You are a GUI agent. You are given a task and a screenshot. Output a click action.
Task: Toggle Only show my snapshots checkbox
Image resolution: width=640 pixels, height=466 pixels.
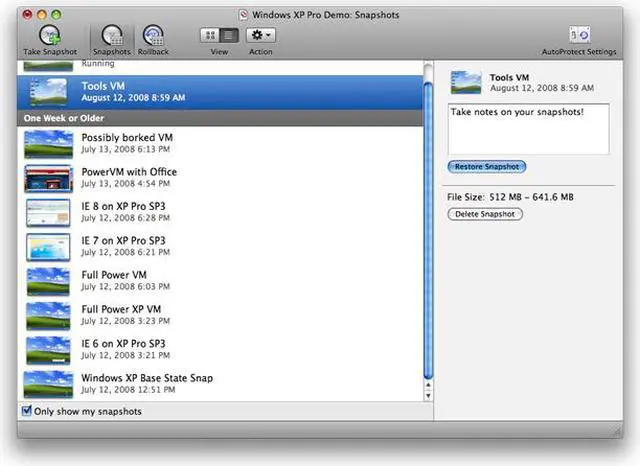pos(27,410)
